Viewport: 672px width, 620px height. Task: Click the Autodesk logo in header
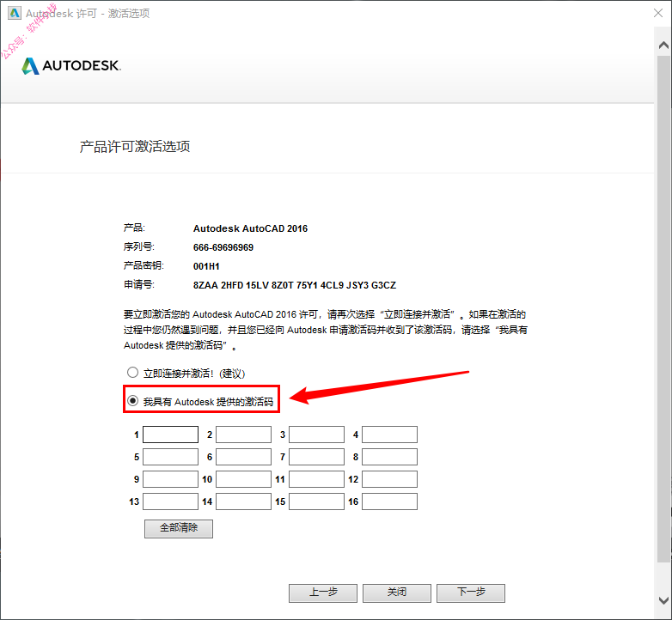(71, 65)
